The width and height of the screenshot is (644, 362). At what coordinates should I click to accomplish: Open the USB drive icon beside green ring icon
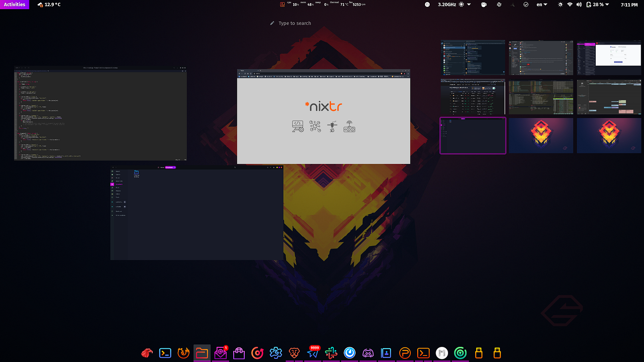[478, 353]
